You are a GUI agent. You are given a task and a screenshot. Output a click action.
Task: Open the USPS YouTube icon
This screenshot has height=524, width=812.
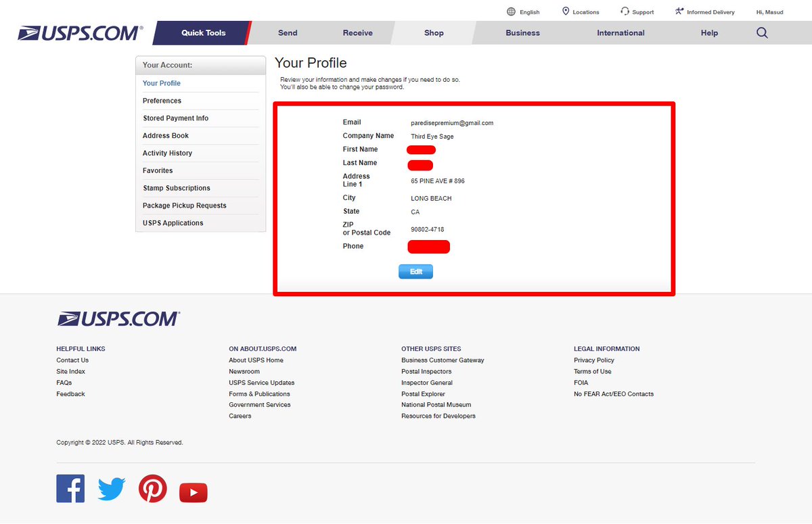pyautogui.click(x=194, y=492)
